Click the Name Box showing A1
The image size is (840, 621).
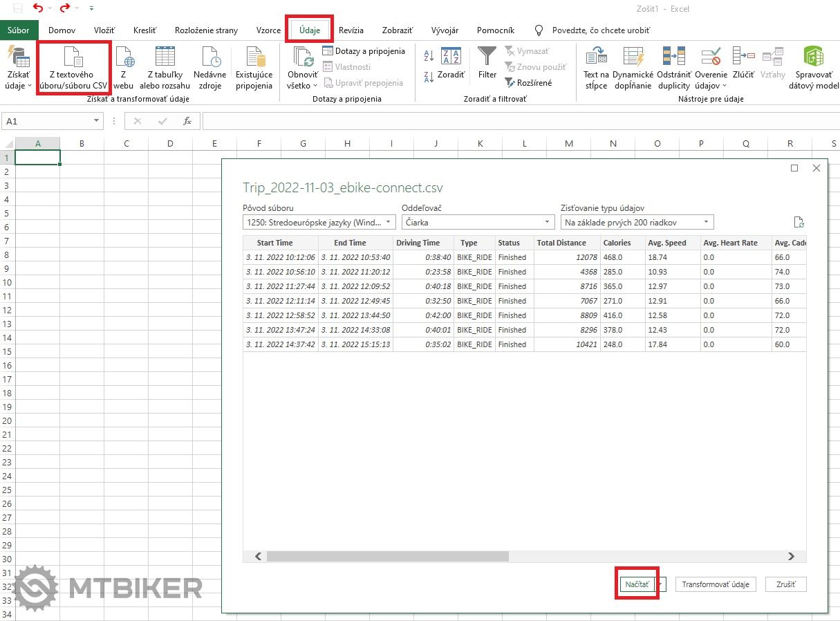pyautogui.click(x=52, y=121)
